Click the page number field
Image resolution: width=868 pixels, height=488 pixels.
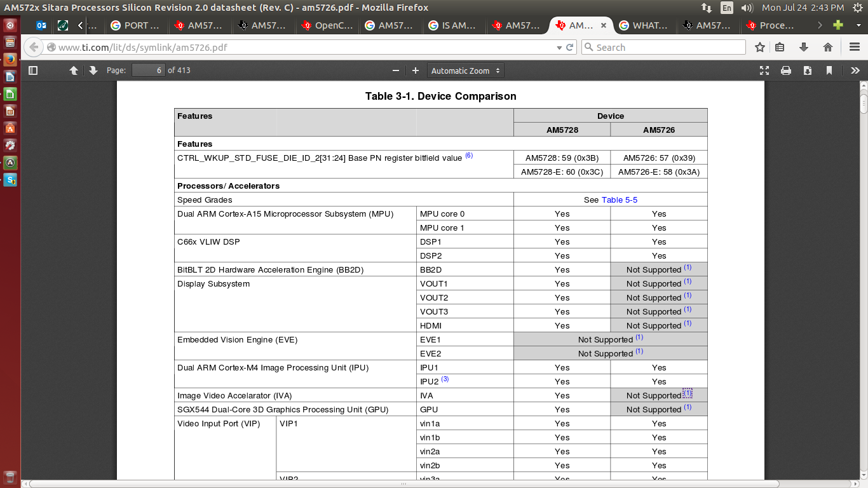pyautogui.click(x=149, y=71)
